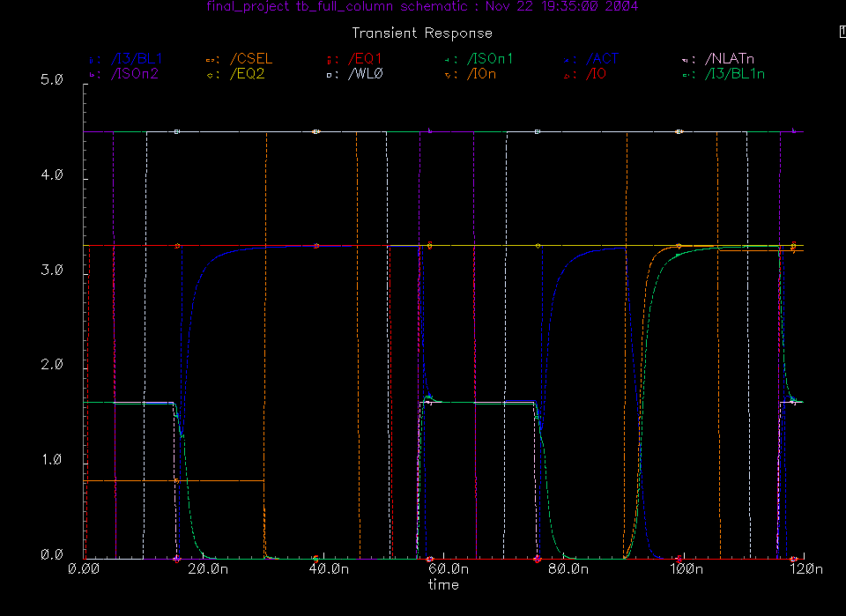Click the red marker symbol beside /IO
Viewport: 846px width, 616px height.
pos(568,75)
